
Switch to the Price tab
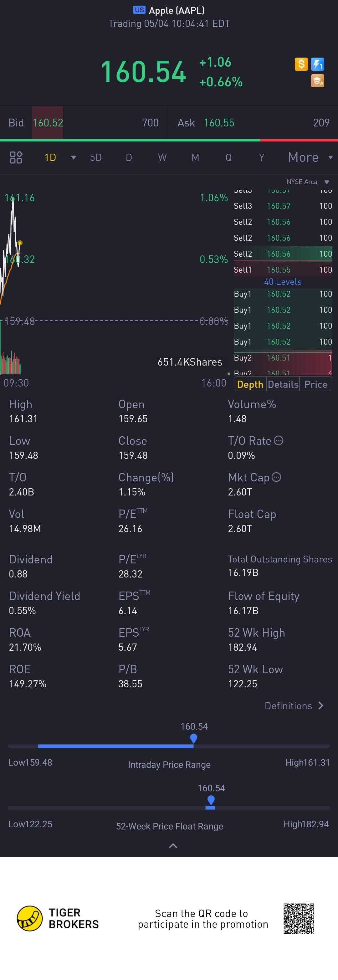(315, 385)
